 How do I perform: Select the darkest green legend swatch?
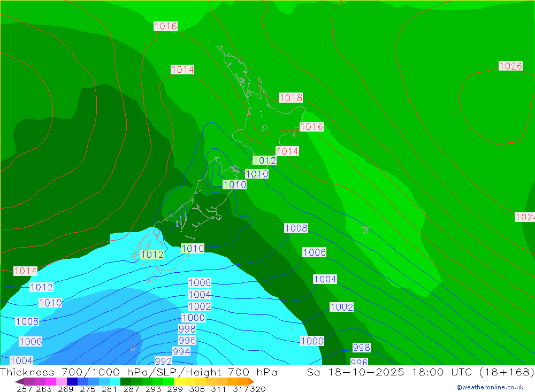click(126, 381)
